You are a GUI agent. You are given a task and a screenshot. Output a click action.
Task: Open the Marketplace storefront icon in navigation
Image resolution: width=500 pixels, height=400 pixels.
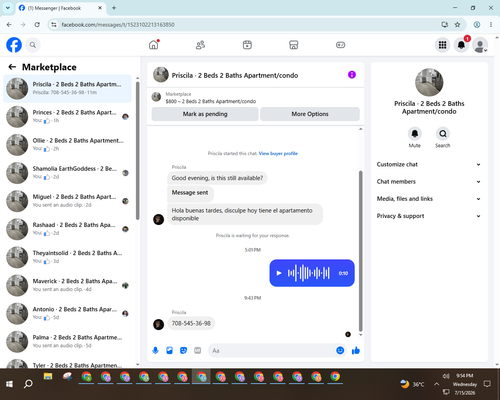click(294, 45)
